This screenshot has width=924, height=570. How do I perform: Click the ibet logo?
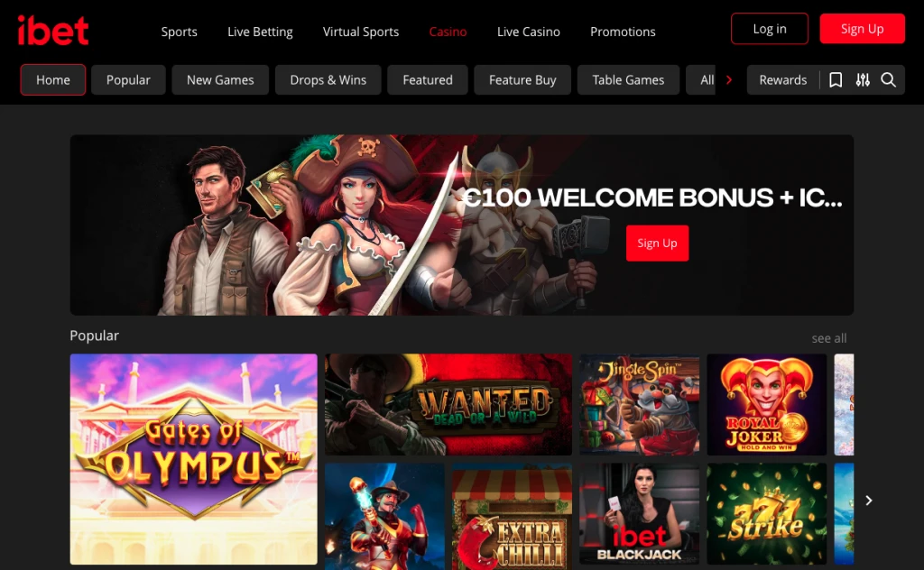(x=53, y=31)
